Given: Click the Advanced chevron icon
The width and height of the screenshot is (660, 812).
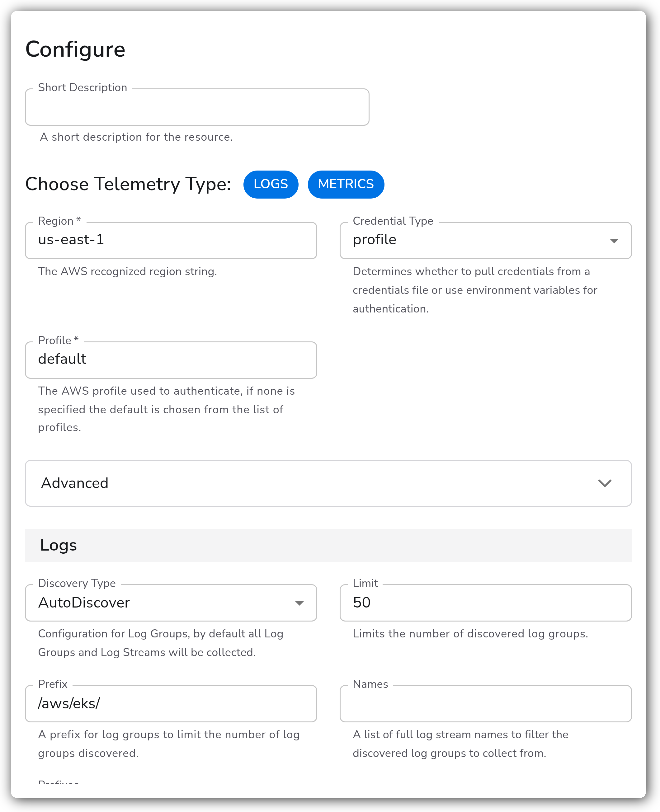Looking at the screenshot, I should (605, 483).
